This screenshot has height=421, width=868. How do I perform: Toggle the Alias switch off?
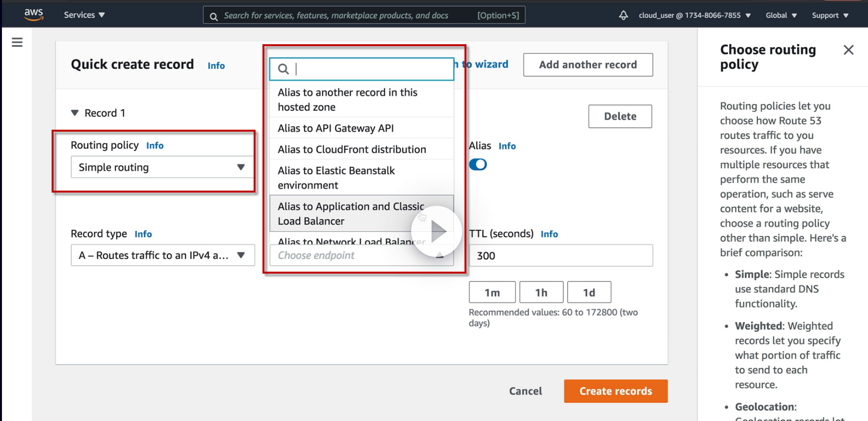tap(478, 165)
